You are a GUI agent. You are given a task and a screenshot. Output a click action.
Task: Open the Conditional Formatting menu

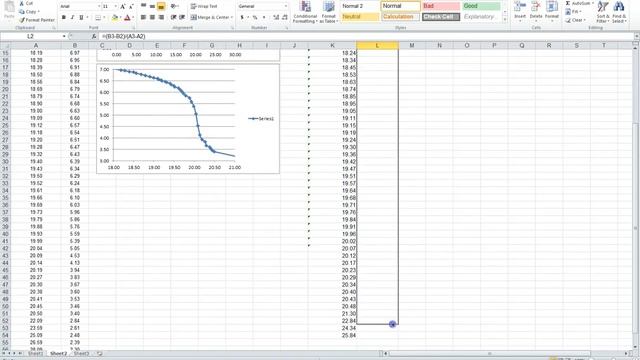pos(305,12)
